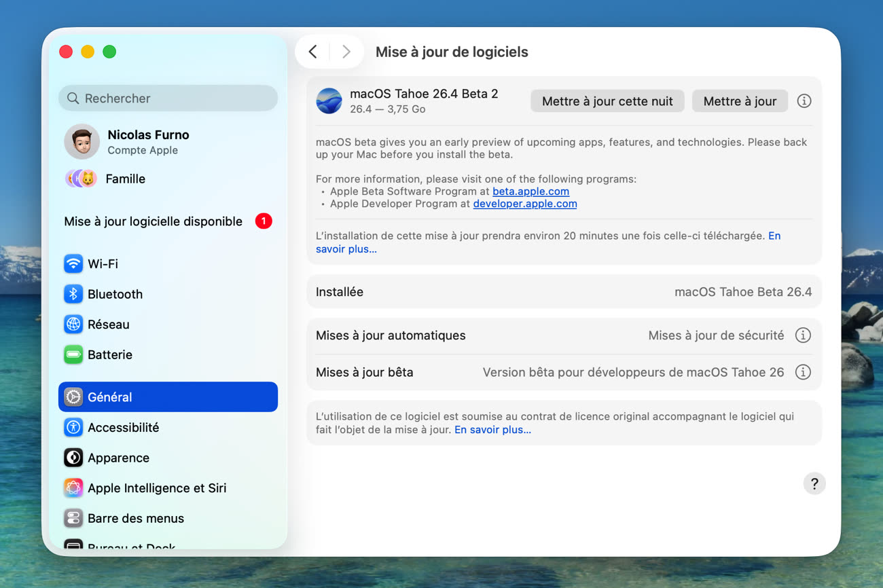The width and height of the screenshot is (883, 588).
Task: Click the Rechercher search field
Action: pos(168,98)
